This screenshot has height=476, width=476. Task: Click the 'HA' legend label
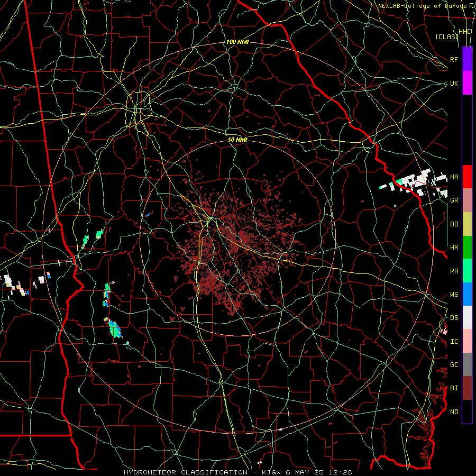(x=454, y=177)
